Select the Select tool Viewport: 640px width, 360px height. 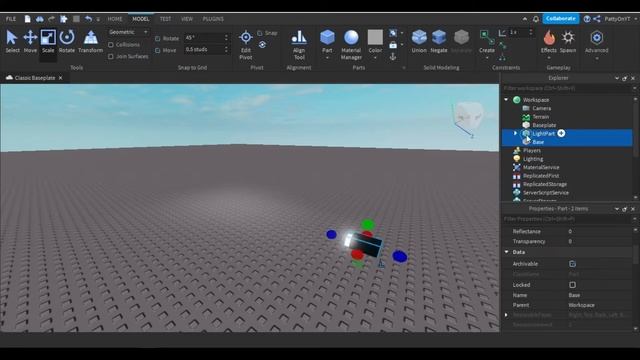click(12, 41)
